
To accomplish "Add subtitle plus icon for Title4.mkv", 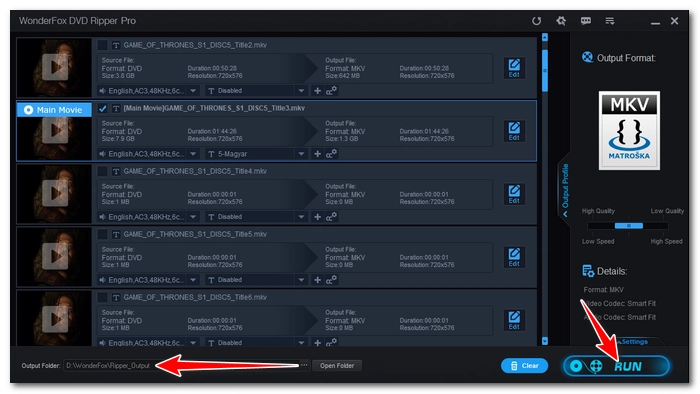I will pyautogui.click(x=317, y=216).
